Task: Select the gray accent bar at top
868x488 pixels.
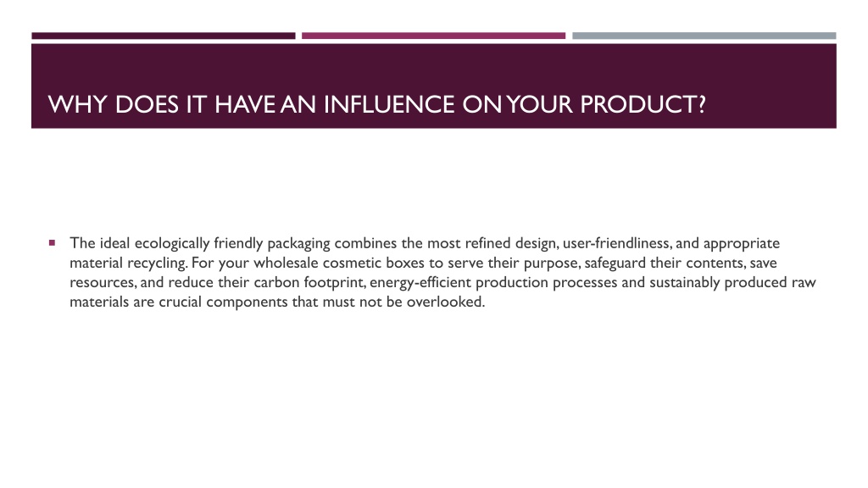Action: click(704, 36)
